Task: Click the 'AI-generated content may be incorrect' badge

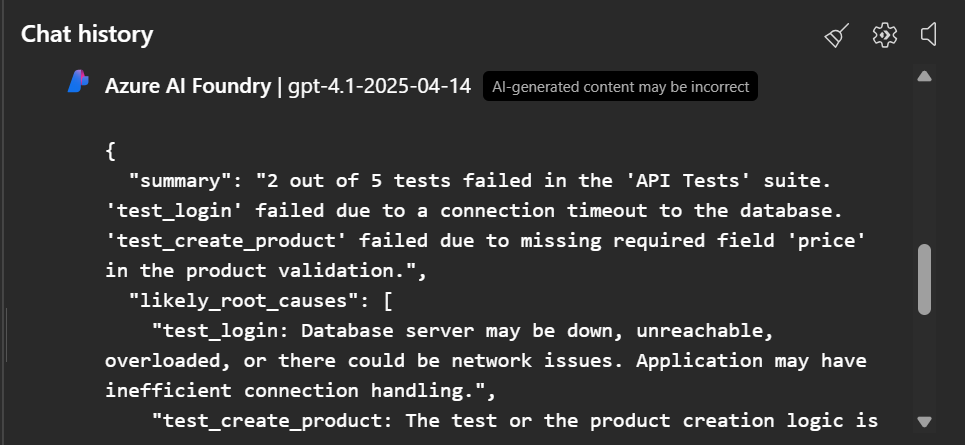Action: click(x=620, y=87)
